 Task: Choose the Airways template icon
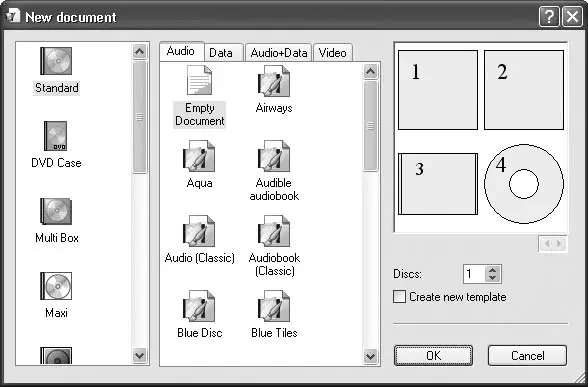[x=274, y=81]
